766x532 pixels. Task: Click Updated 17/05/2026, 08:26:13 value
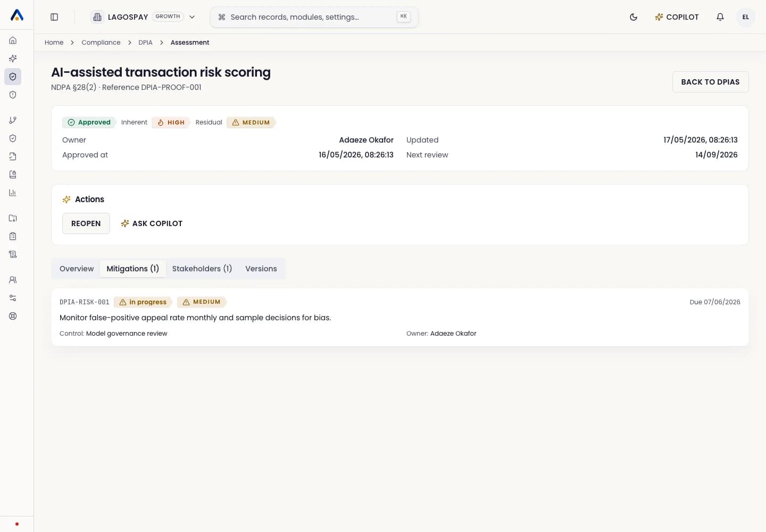tap(701, 140)
